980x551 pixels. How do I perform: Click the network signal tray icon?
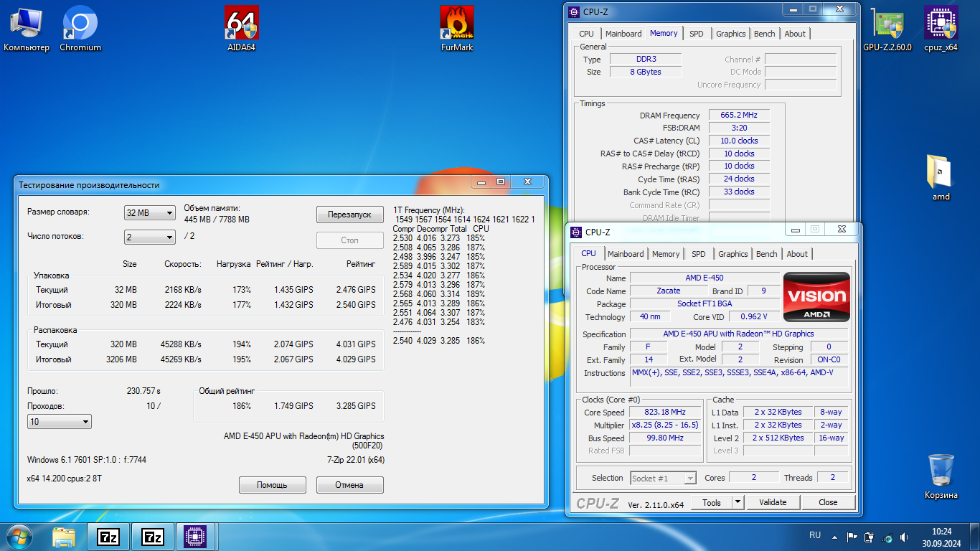(x=887, y=537)
